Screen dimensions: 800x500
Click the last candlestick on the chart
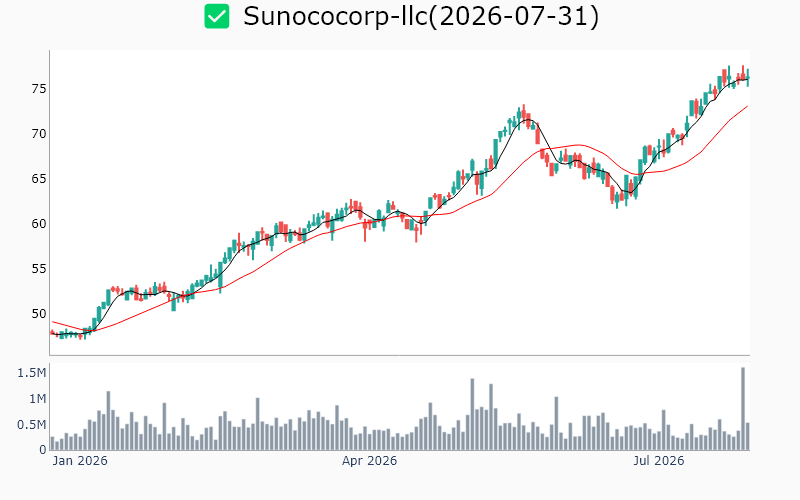point(748,78)
